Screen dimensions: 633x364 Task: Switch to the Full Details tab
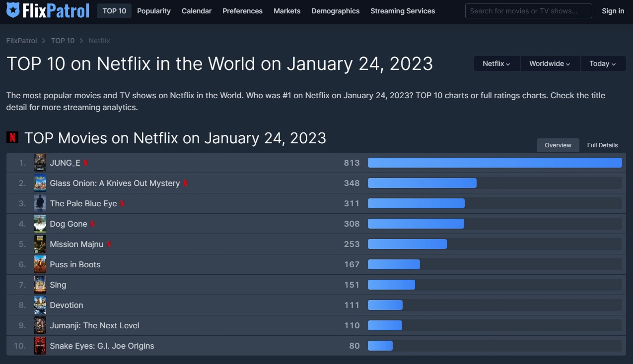click(602, 145)
